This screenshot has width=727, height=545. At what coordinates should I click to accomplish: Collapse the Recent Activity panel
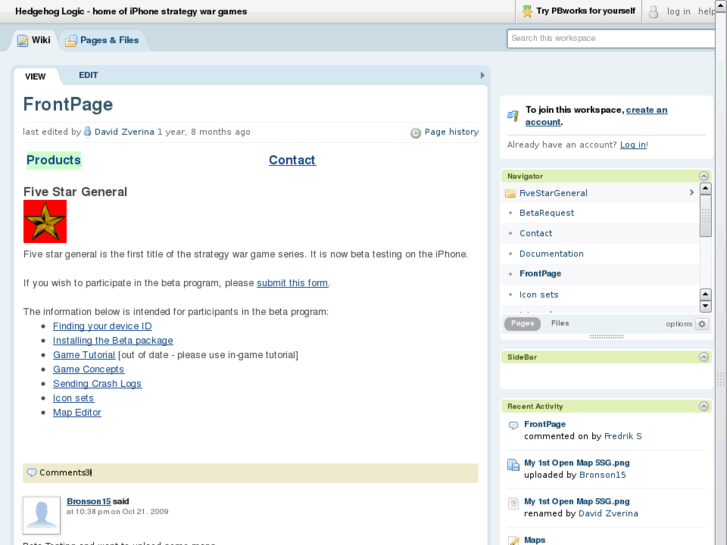(x=704, y=406)
